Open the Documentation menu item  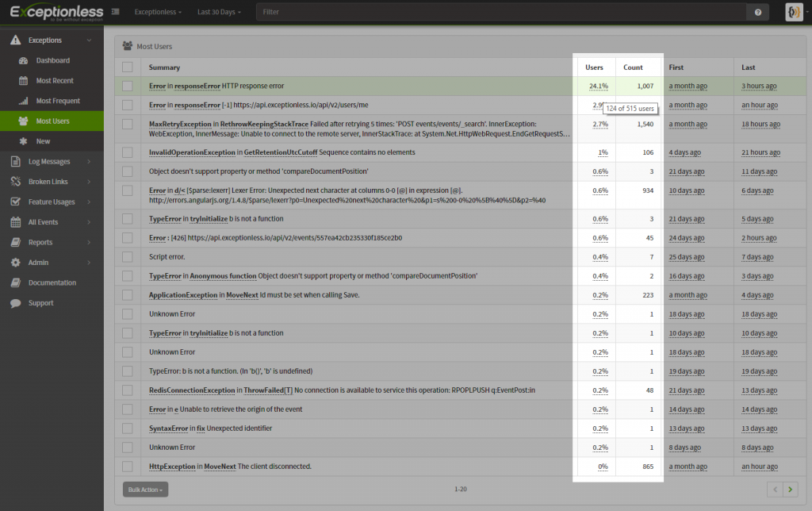click(52, 283)
